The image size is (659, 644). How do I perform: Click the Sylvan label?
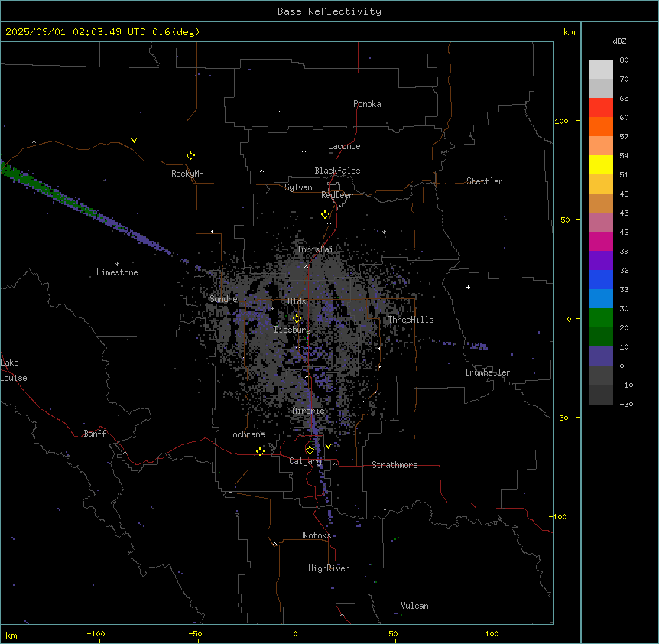(298, 187)
